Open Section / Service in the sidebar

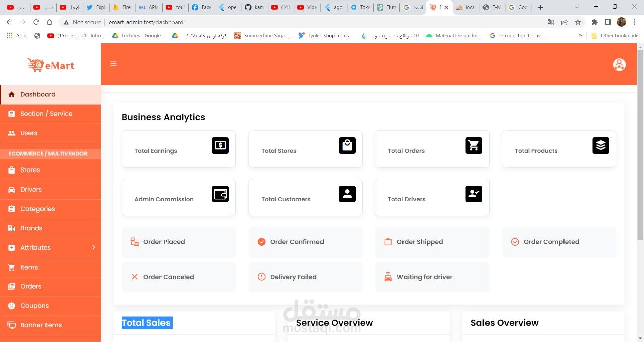pos(50,114)
